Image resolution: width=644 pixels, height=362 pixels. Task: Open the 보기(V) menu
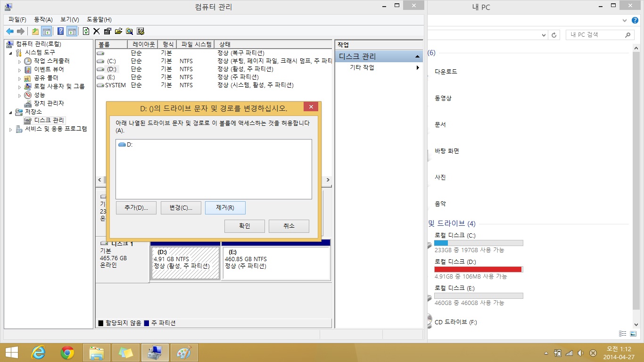coord(70,19)
